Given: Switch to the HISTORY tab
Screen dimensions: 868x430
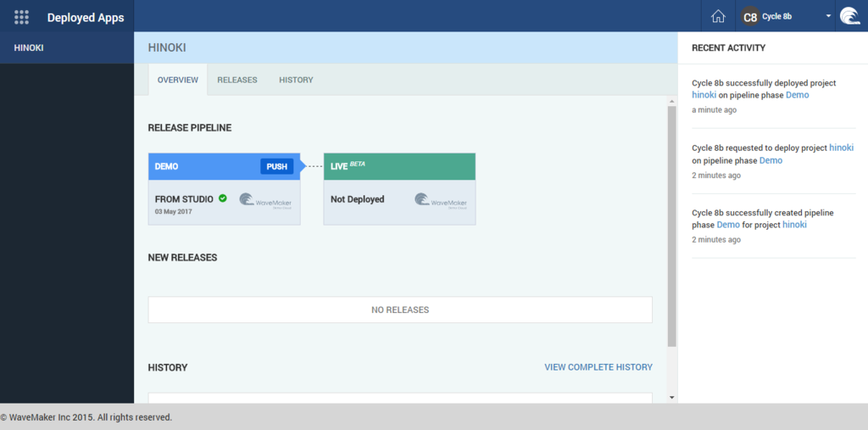Looking at the screenshot, I should tap(296, 80).
